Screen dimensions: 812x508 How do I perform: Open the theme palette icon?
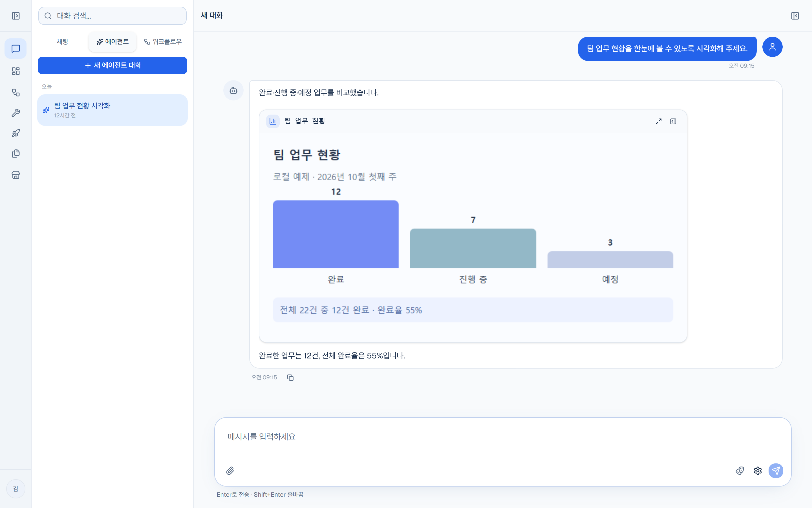pyautogui.click(x=740, y=471)
